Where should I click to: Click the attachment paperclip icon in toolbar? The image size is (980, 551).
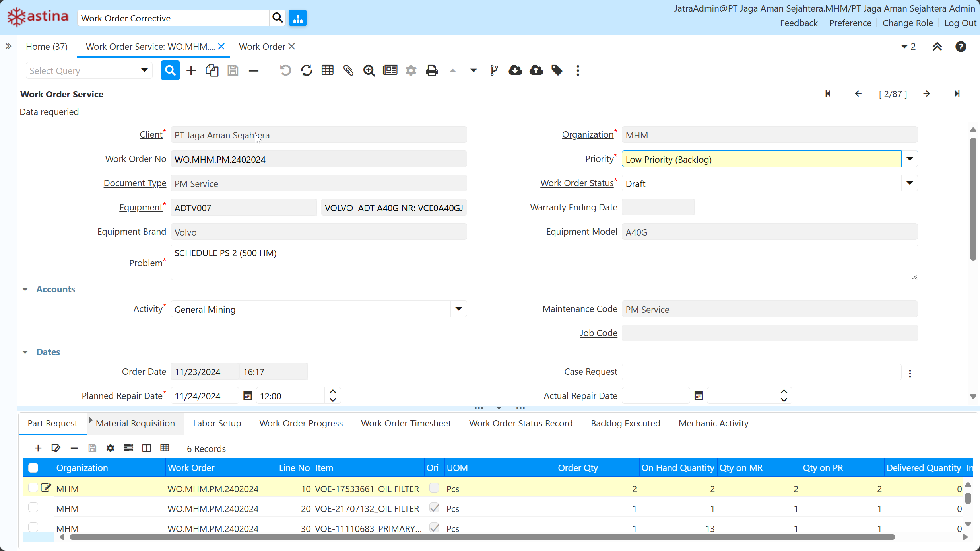(x=348, y=70)
